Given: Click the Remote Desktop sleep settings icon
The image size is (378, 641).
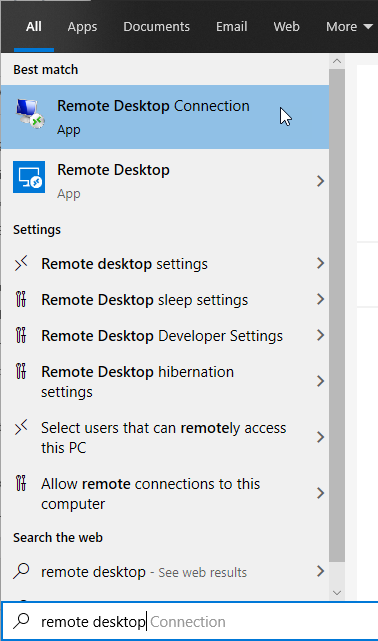Looking at the screenshot, I should (x=21, y=299).
